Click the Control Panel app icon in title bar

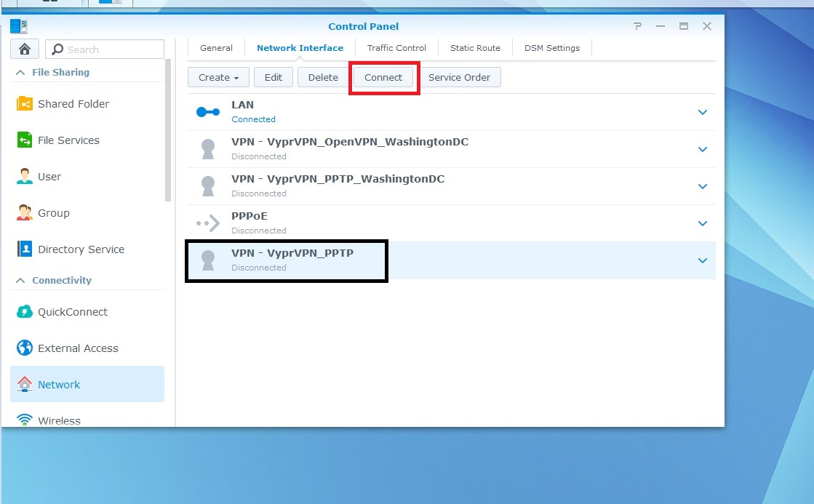pos(19,26)
